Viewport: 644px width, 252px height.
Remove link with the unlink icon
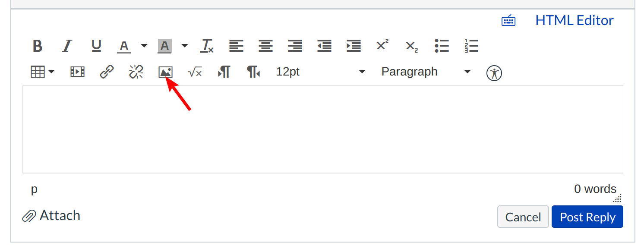click(x=136, y=72)
